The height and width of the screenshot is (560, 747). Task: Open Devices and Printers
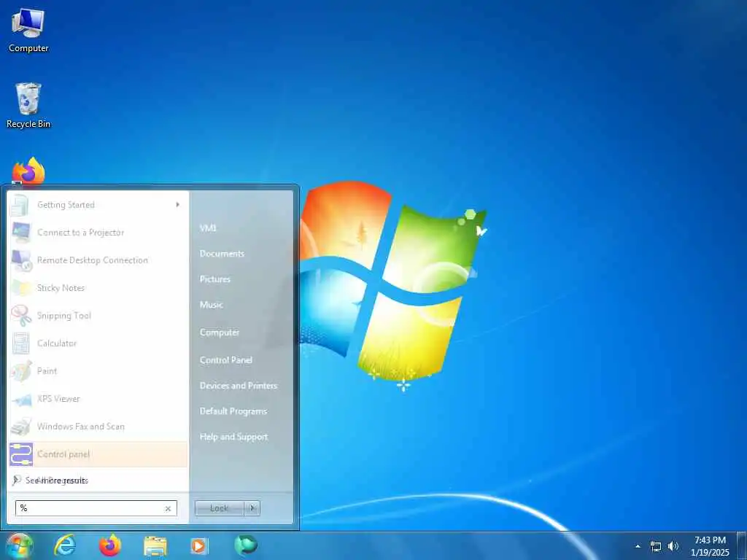(x=239, y=386)
